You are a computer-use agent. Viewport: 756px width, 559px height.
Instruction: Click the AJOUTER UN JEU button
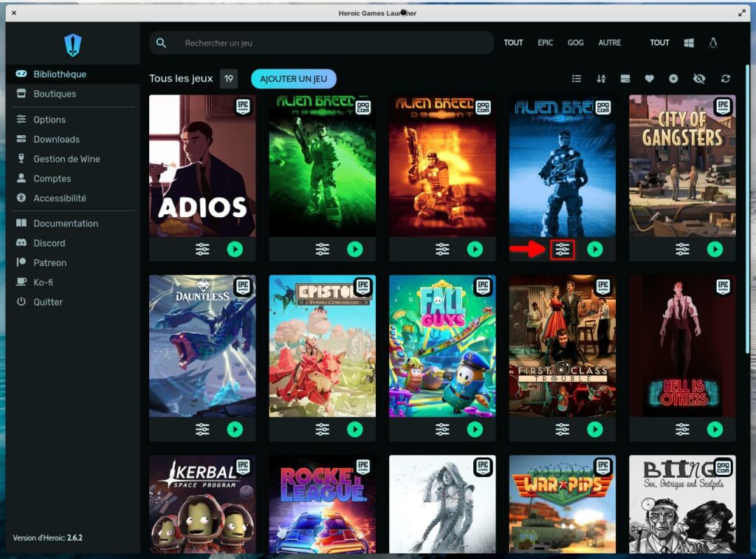[x=293, y=79]
